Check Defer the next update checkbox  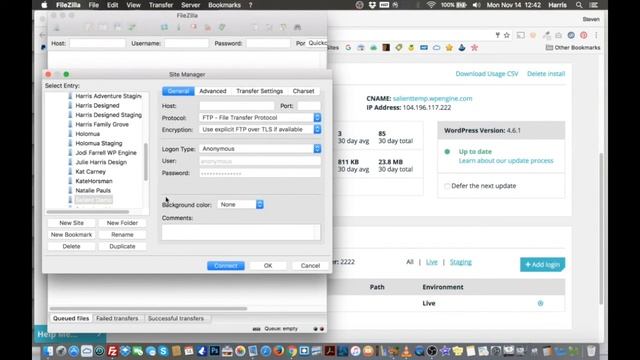[x=447, y=186]
